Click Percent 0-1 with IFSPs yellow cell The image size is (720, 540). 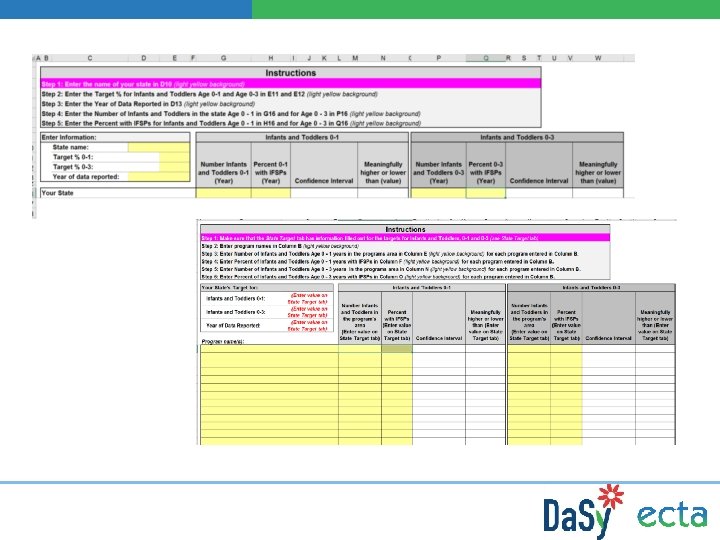[x=271, y=193]
